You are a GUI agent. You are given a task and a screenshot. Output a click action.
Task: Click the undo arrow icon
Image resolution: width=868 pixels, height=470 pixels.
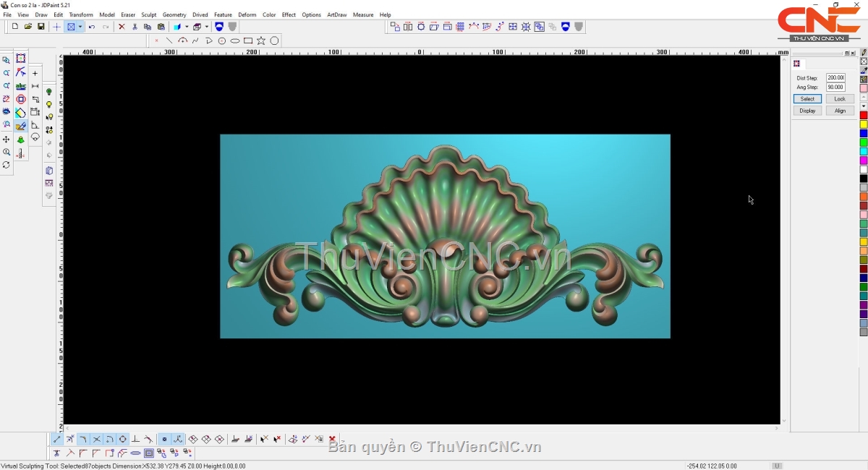[x=92, y=27]
